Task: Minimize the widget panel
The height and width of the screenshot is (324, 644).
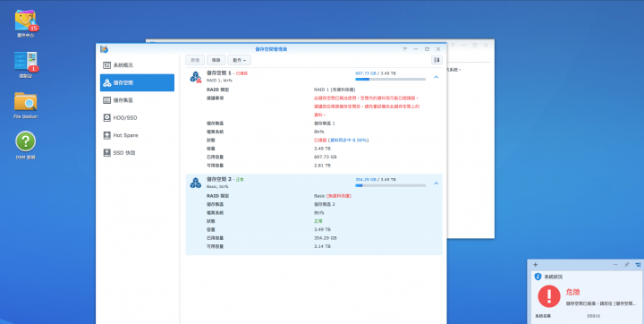Action: 615,265
